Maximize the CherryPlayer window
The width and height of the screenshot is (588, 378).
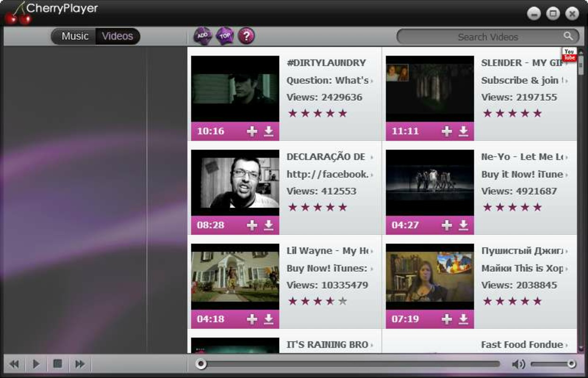tap(553, 14)
